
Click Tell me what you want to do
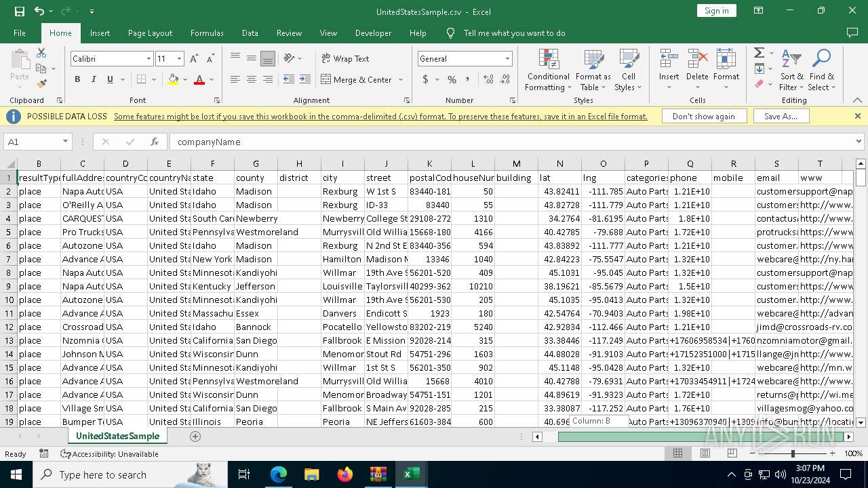coord(514,33)
